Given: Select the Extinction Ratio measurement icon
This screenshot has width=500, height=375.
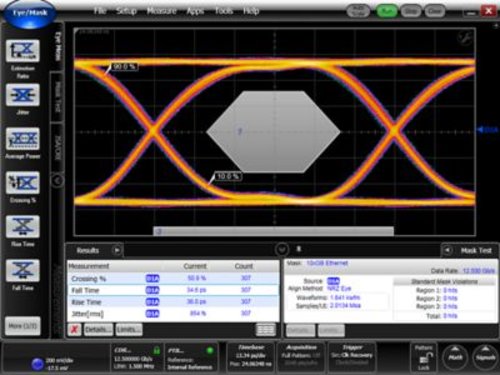Looking at the screenshot, I should coord(23,51).
